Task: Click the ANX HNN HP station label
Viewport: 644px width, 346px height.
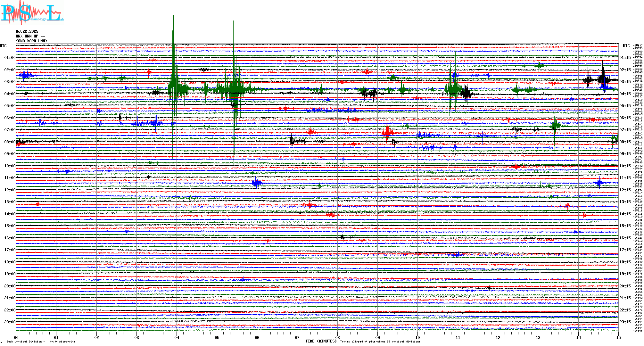Action: coord(30,36)
